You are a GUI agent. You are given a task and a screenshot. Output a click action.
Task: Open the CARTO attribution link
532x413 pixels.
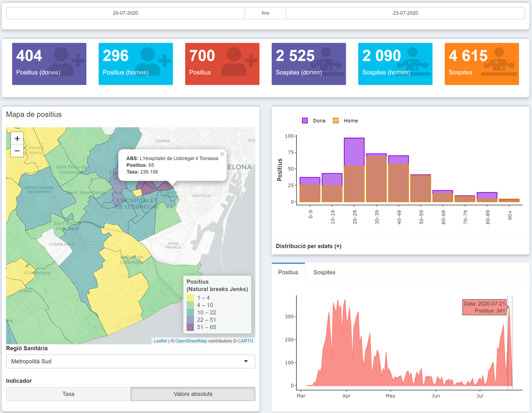tap(246, 341)
